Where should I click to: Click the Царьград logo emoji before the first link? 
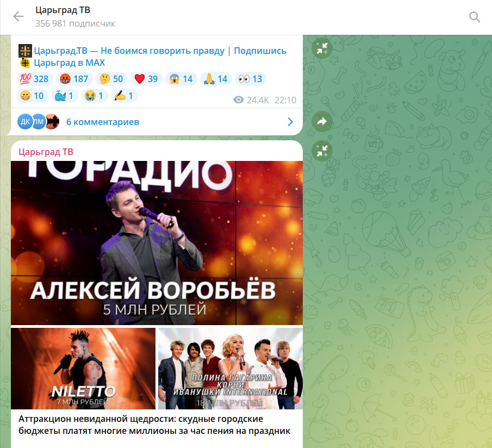click(x=25, y=51)
